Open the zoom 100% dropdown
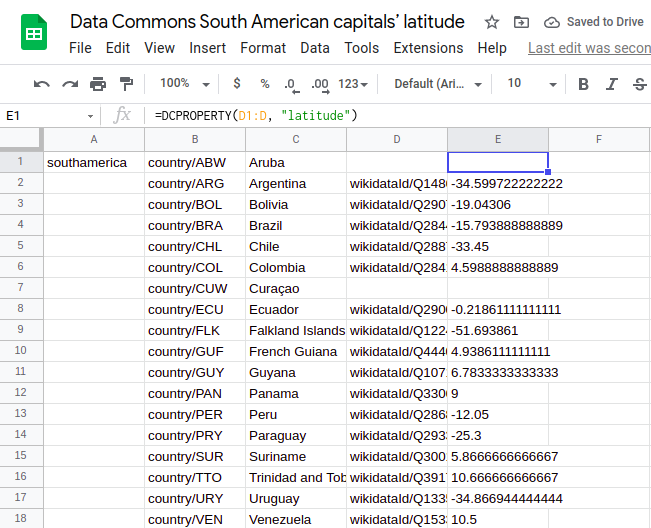 pos(185,84)
